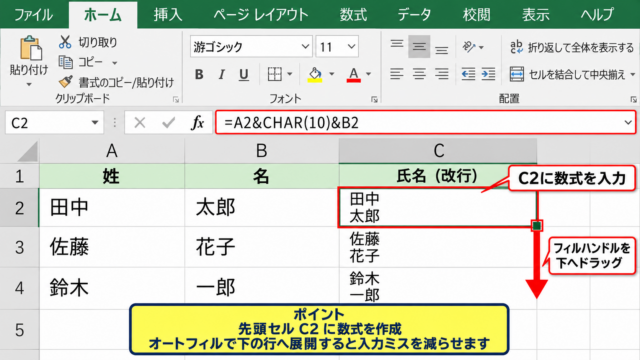Increase indent
Viewport: 640px width, 360px height.
tap(488, 74)
